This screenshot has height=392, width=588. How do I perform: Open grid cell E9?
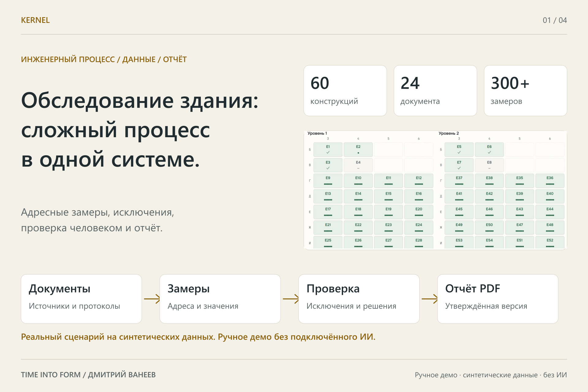(x=328, y=181)
